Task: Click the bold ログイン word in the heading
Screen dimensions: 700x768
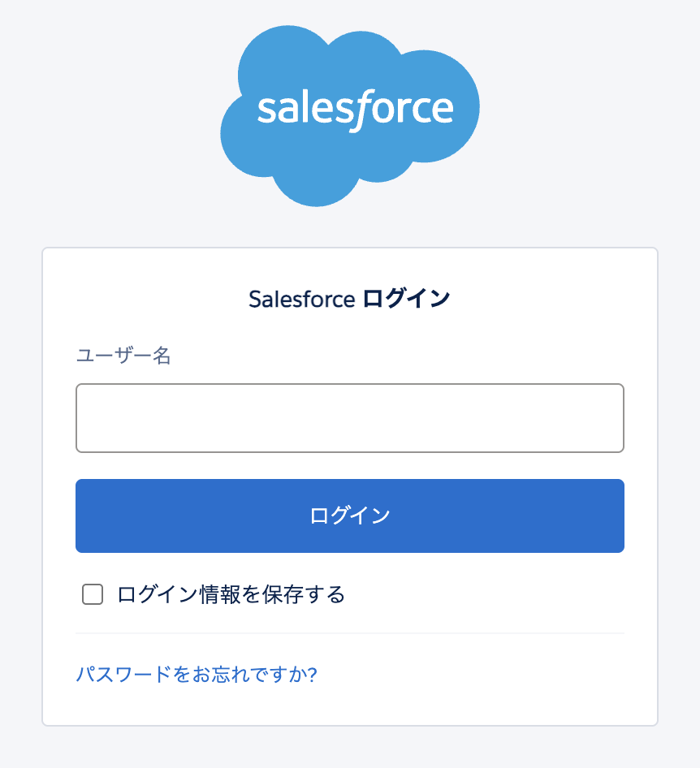Action: pyautogui.click(x=406, y=299)
